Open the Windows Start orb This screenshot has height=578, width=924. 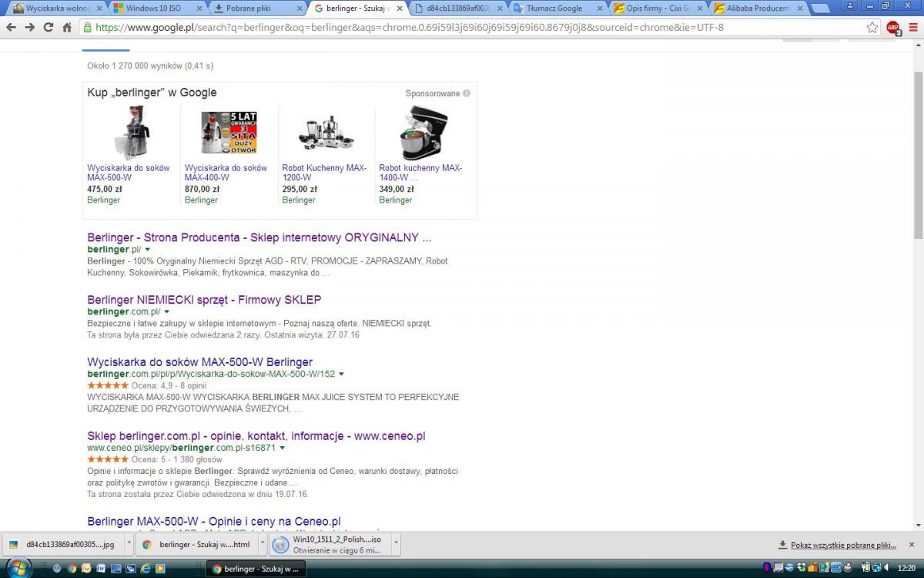pyautogui.click(x=17, y=568)
